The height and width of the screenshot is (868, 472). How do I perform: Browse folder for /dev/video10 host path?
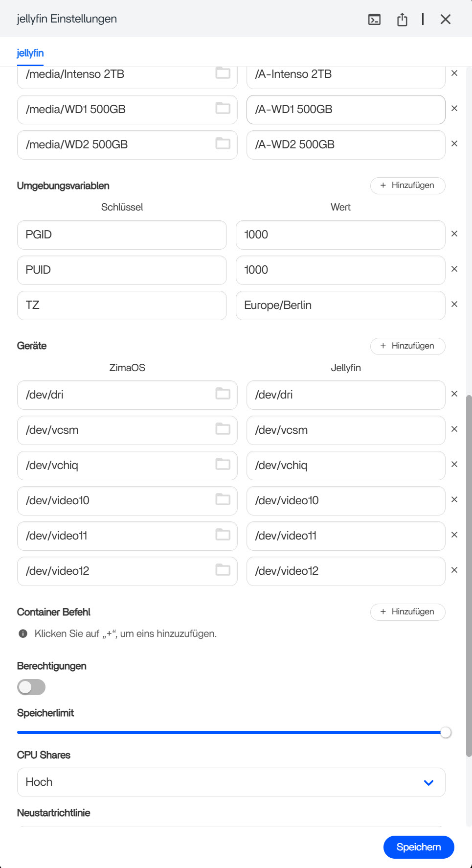[223, 499]
